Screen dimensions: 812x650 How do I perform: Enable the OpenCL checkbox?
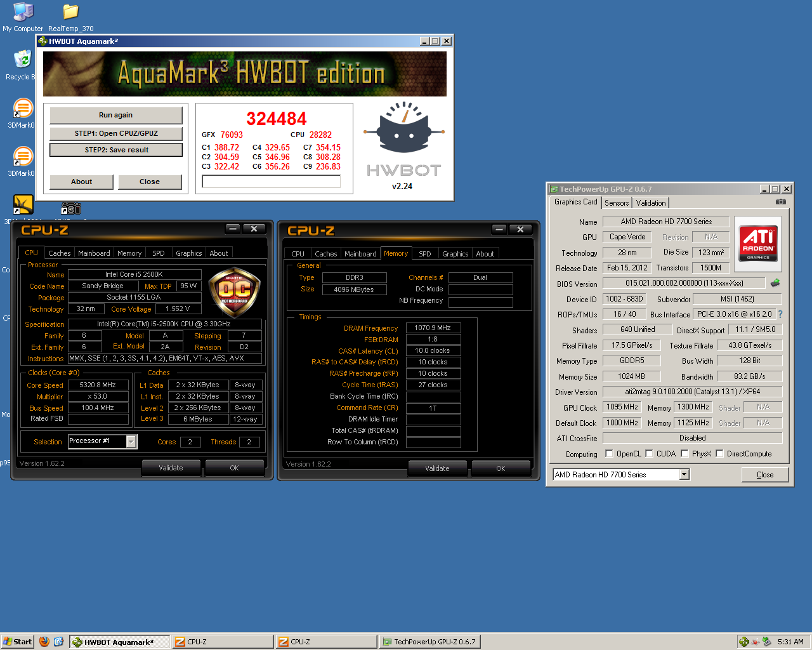click(x=609, y=453)
